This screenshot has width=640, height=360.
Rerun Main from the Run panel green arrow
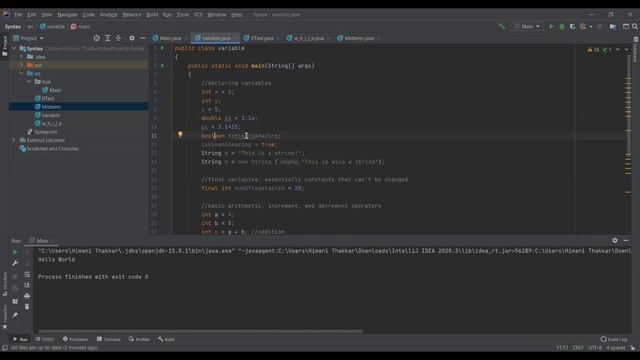click(15, 252)
